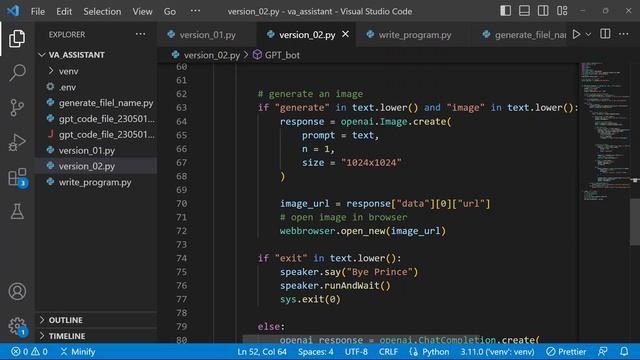Viewport: 640px width, 360px height.
Task: Click Minify in the status bar
Action: 78,351
